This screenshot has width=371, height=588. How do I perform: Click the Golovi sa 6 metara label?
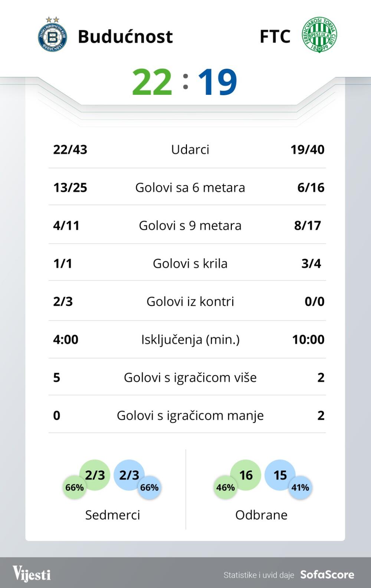(x=190, y=187)
